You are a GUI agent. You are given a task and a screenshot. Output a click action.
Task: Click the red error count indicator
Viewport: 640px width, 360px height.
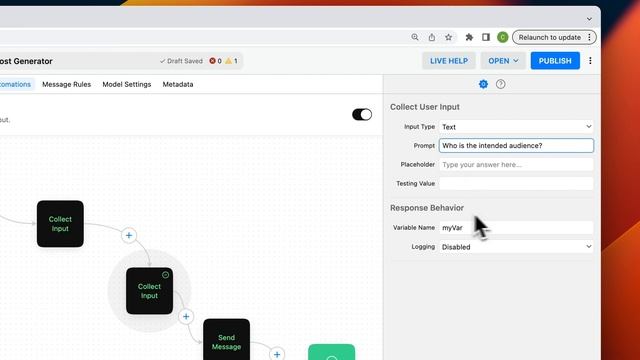pos(215,61)
